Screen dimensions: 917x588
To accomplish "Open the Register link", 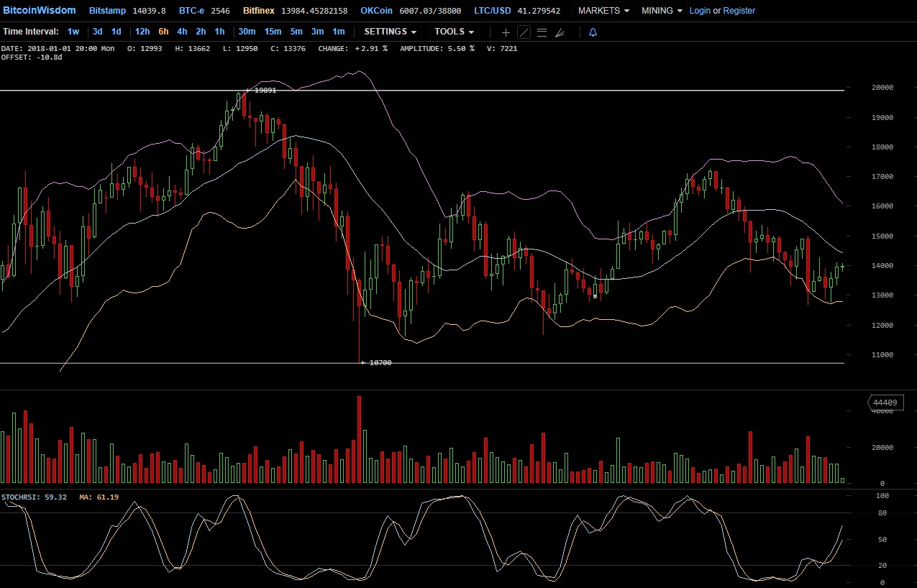I will pos(739,11).
